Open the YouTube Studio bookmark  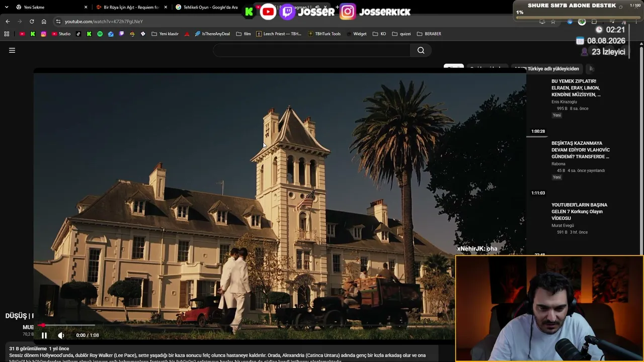[61, 34]
